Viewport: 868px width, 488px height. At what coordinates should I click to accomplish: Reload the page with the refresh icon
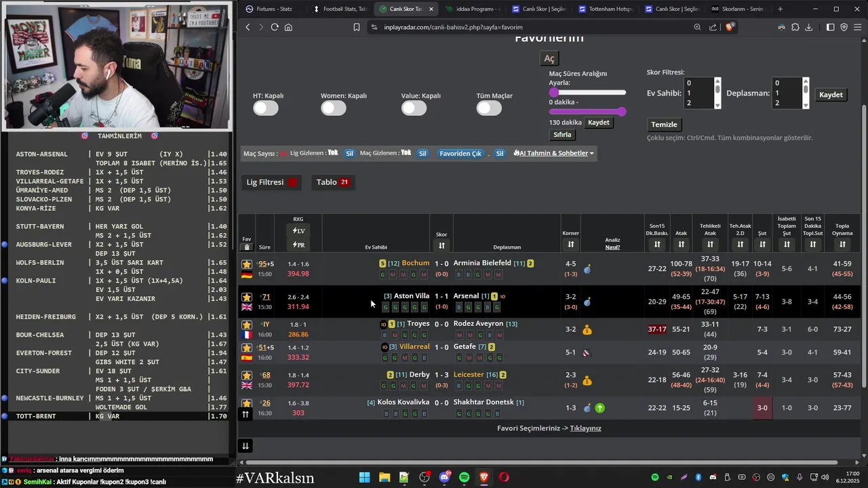click(275, 27)
